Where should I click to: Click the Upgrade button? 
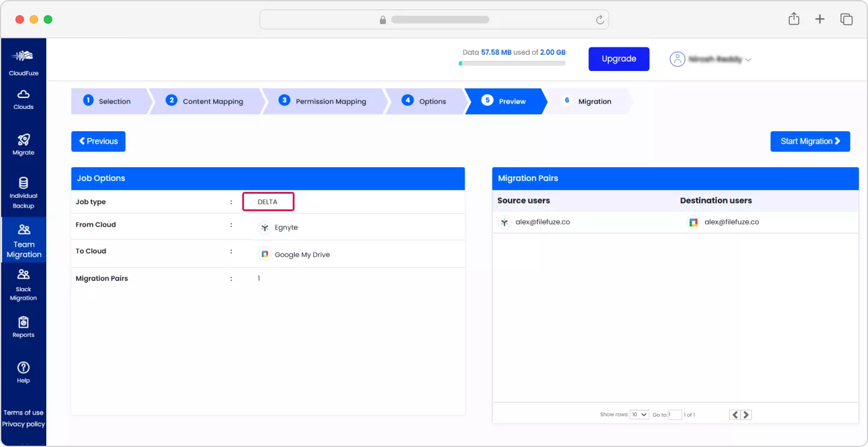(619, 59)
